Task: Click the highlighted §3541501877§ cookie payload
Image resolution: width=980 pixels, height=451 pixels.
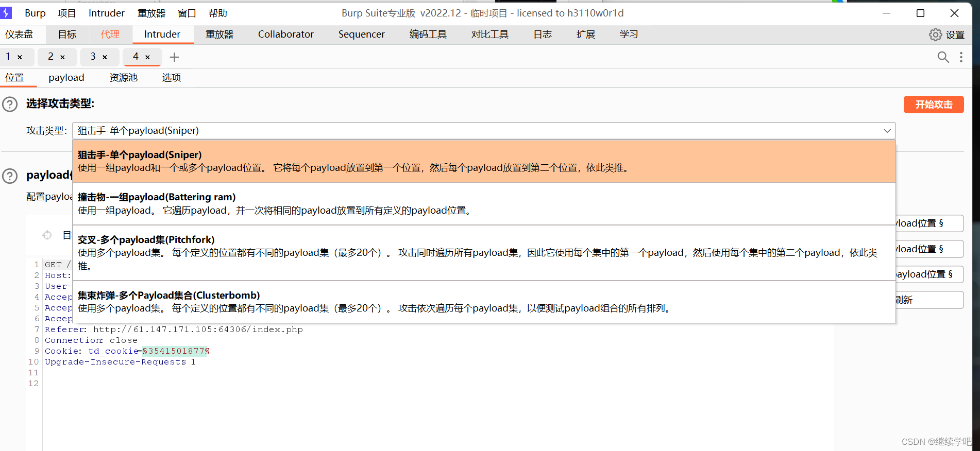Action: 176,351
